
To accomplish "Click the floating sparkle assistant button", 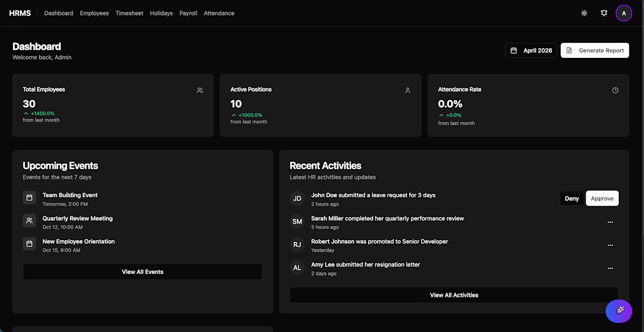I will (x=619, y=311).
